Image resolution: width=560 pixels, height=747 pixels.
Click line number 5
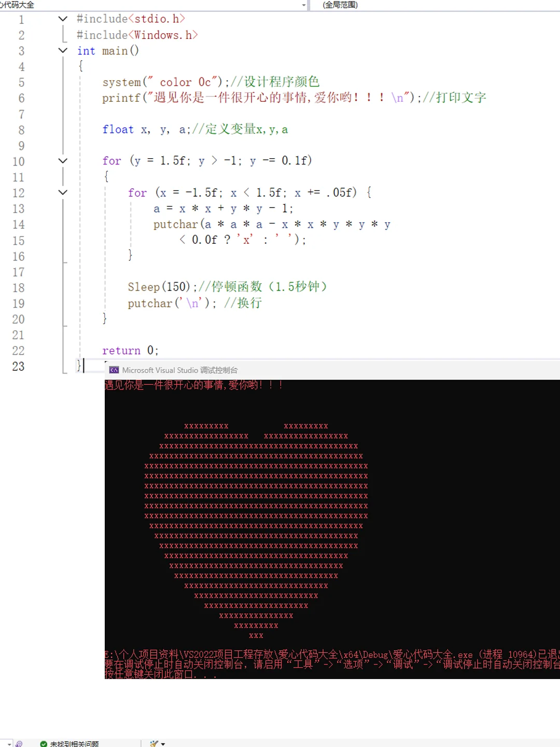(21, 82)
